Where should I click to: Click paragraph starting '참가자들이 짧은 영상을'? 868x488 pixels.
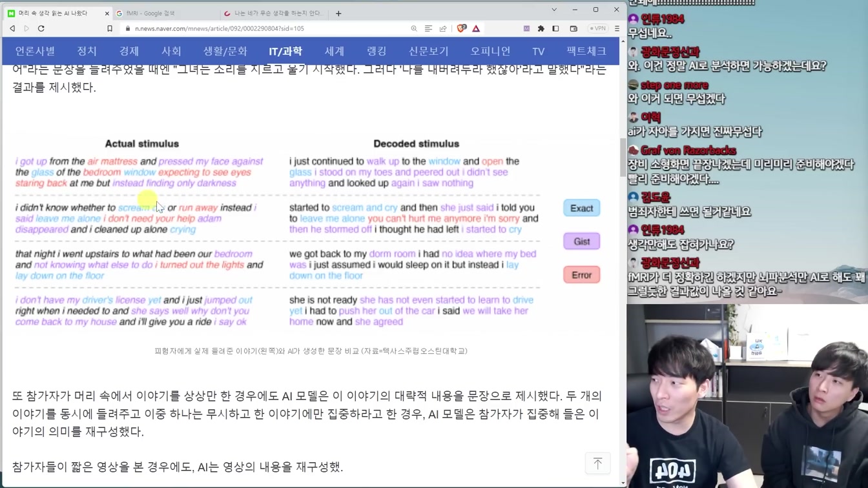(178, 467)
